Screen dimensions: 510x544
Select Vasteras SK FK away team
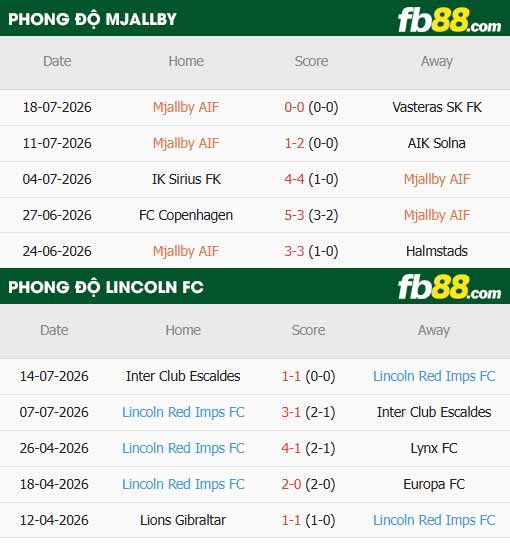tap(437, 107)
